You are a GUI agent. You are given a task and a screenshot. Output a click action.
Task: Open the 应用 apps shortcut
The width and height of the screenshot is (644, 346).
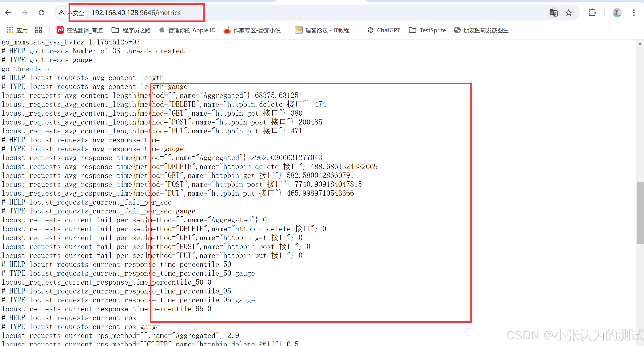pos(17,30)
